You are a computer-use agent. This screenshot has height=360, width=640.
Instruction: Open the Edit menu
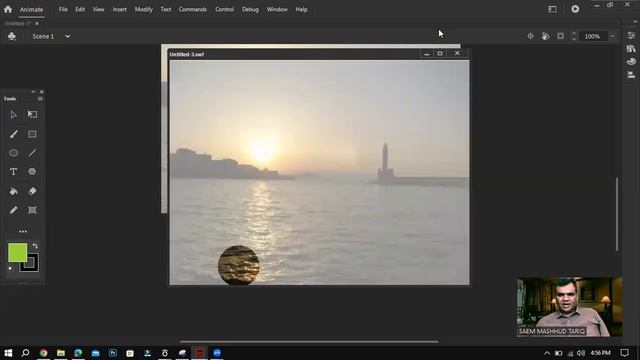80,9
